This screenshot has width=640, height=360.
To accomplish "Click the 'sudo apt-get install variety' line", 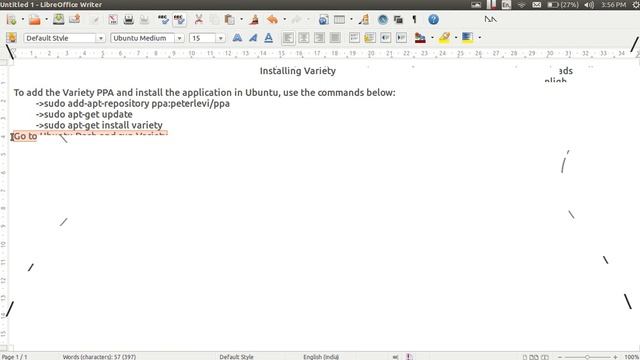I will click(x=99, y=125).
